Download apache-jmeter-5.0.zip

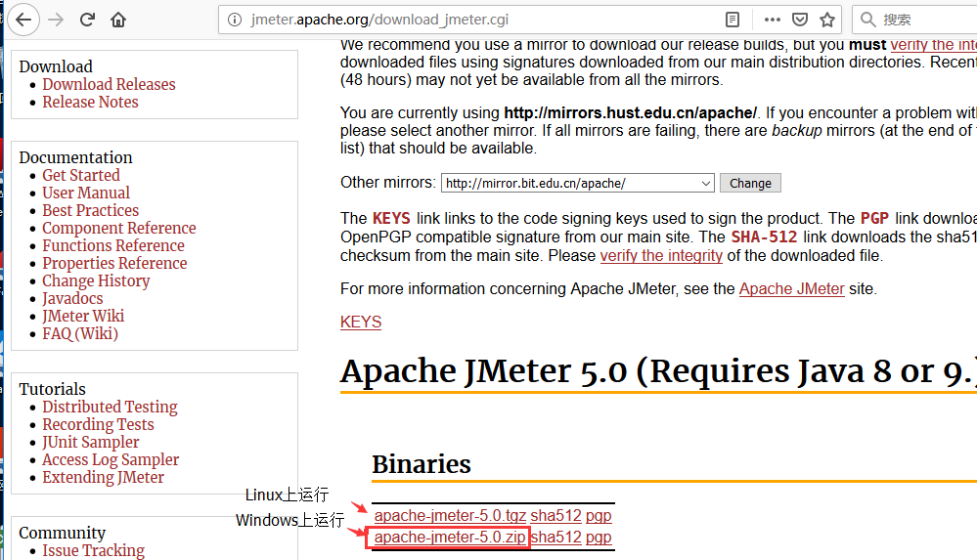click(450, 537)
